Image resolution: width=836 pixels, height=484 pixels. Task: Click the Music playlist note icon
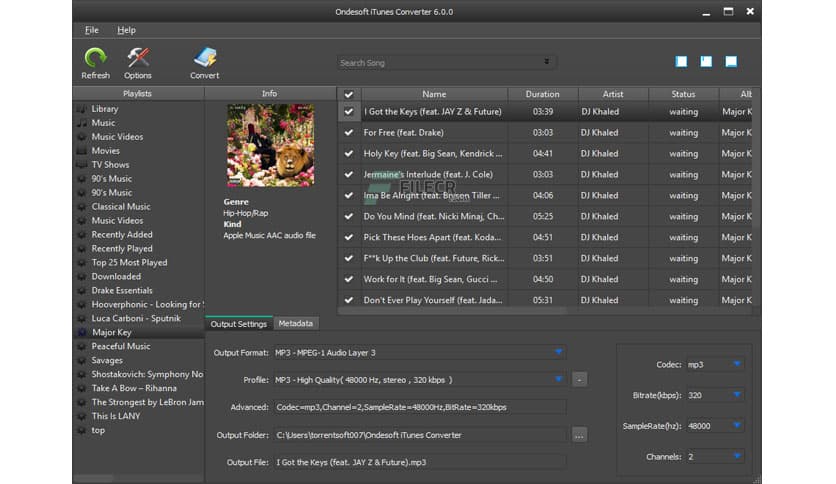point(82,123)
